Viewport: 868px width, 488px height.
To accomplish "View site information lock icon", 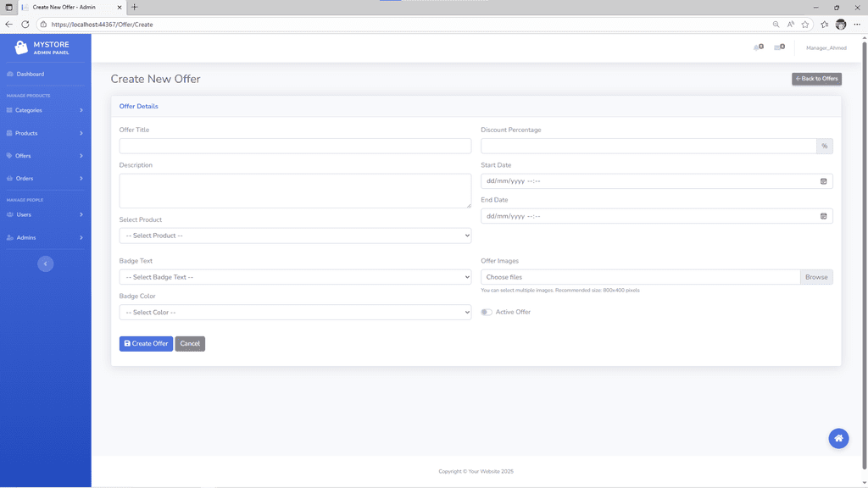I will (43, 25).
